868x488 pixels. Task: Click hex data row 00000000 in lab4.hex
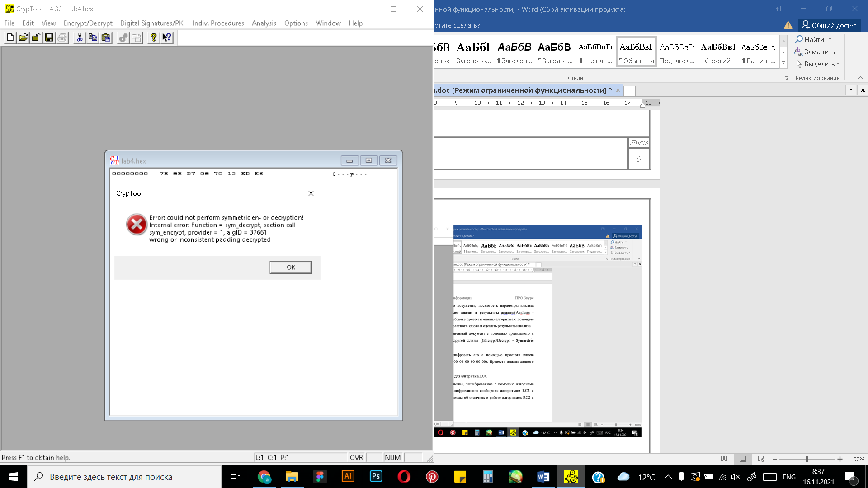[240, 174]
